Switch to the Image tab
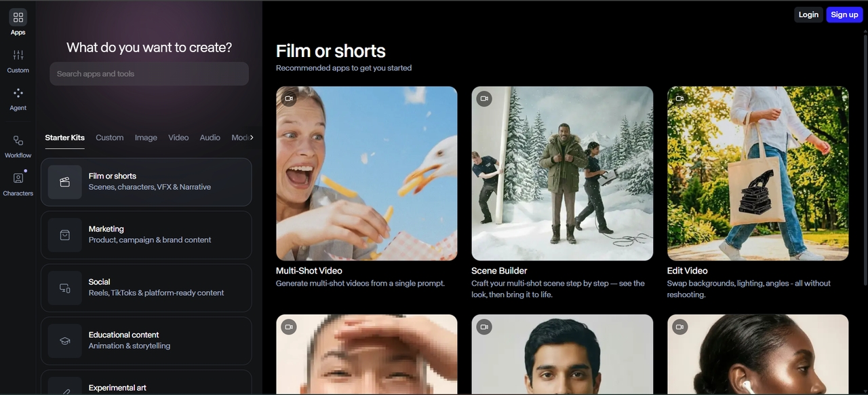Screen dimensions: 868x395 [146, 138]
